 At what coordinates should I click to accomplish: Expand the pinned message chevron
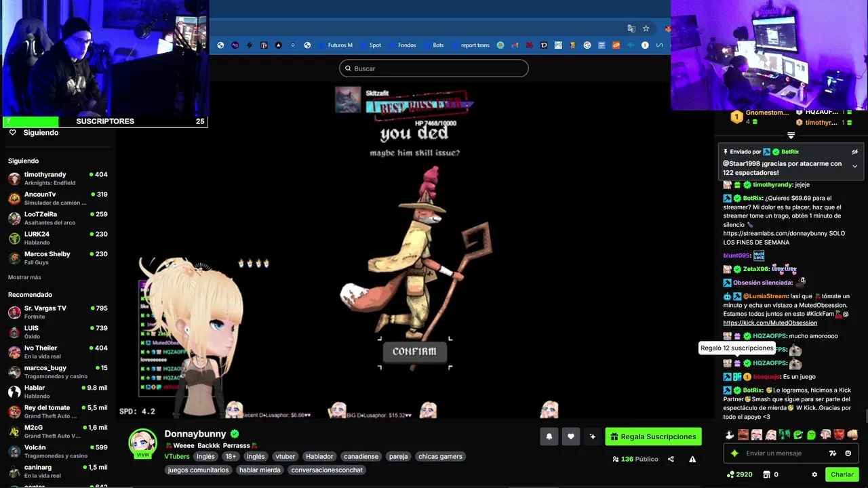click(854, 166)
